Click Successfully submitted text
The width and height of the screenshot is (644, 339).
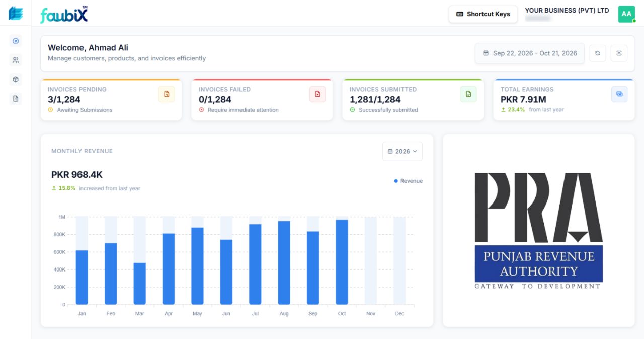tap(388, 110)
